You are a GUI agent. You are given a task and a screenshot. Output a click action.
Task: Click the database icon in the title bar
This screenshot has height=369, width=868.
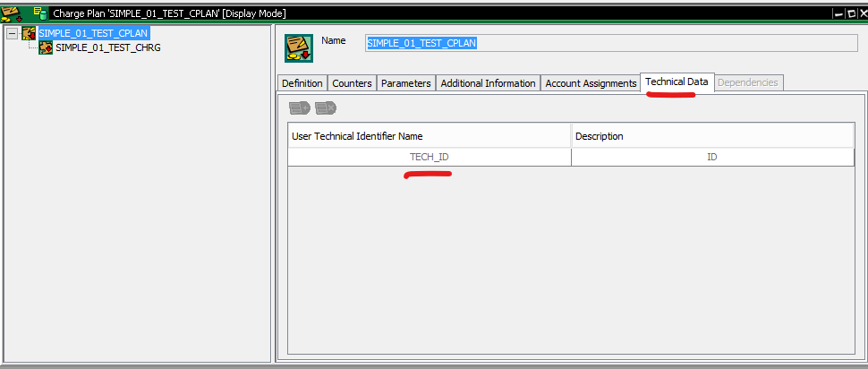pyautogui.click(x=40, y=13)
